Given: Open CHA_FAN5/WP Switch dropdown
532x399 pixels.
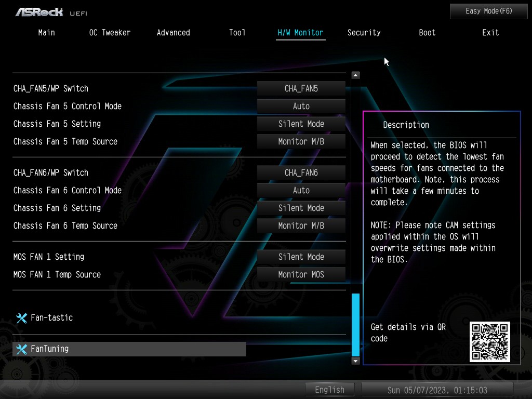Looking at the screenshot, I should 301,88.
